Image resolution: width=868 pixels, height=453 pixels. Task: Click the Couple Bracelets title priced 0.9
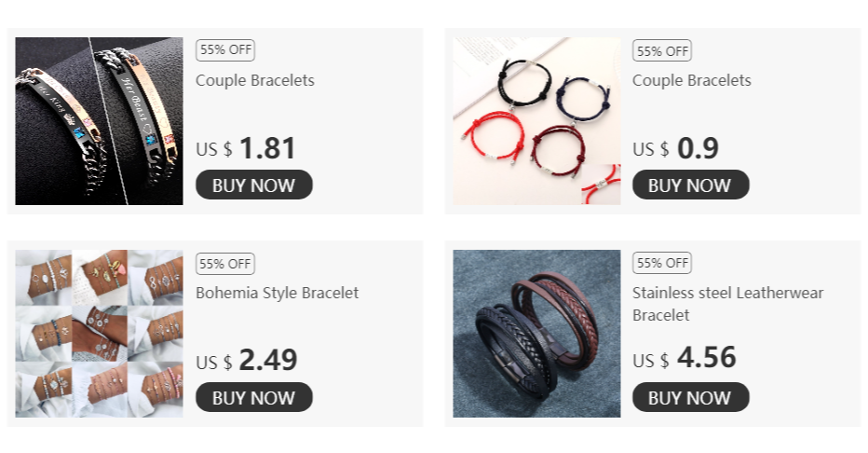point(692,80)
